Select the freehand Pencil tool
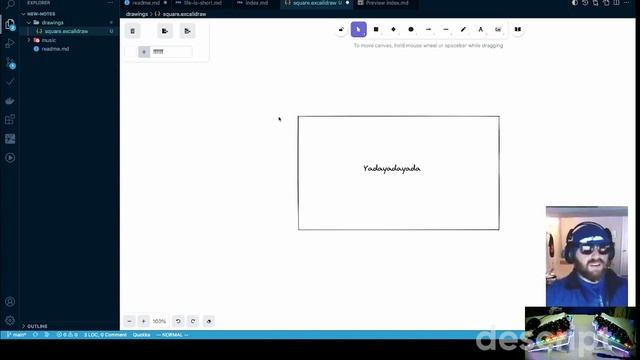Screen dimensions: 640x360 463,29
